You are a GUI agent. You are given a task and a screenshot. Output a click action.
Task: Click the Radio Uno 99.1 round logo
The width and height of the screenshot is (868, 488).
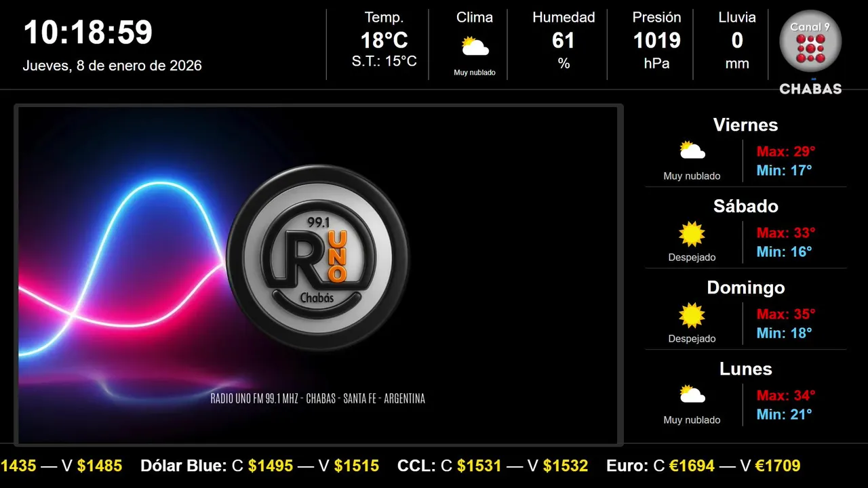coord(318,258)
